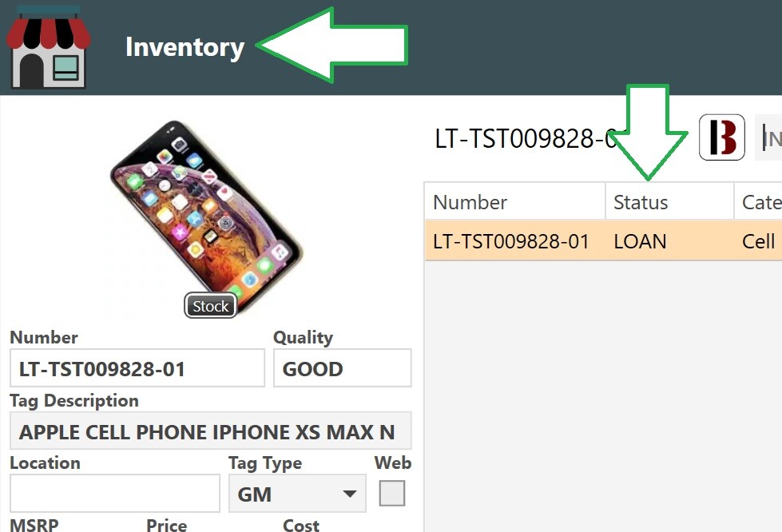Click the storefront home icon
The height and width of the screenshot is (532, 782).
[48, 47]
